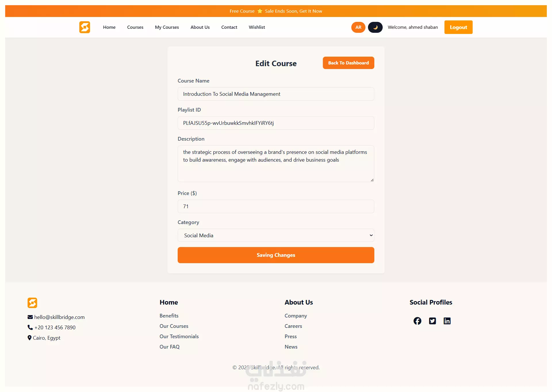Open the Facebook social profile icon
This screenshot has height=392, width=552.
(x=417, y=321)
